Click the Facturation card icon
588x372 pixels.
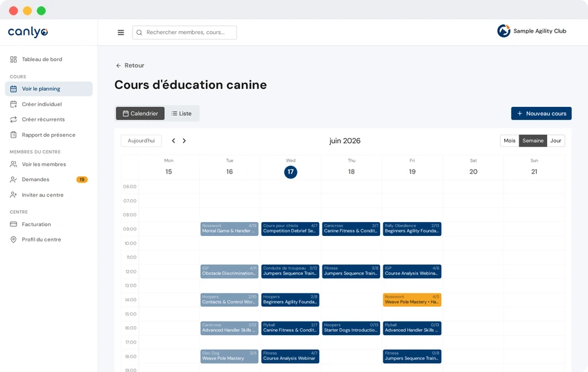pyautogui.click(x=13, y=224)
